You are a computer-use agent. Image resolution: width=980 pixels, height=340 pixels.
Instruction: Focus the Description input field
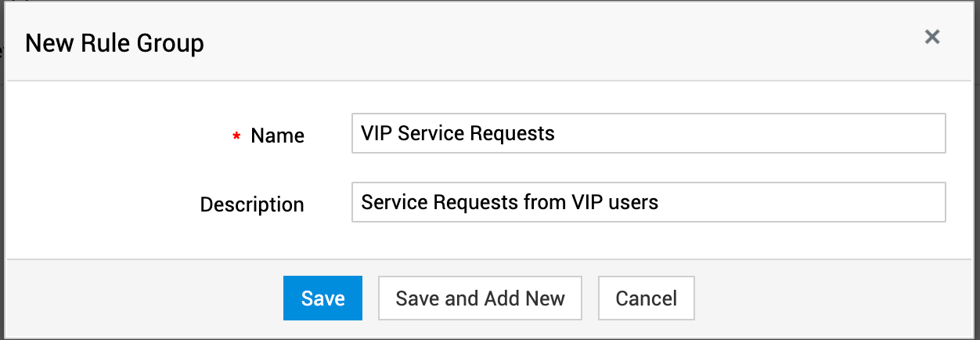coord(648,203)
